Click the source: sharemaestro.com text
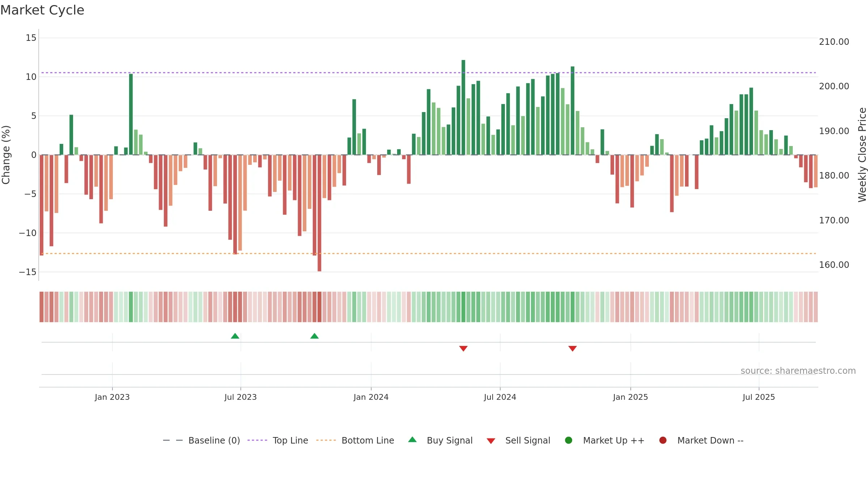Viewport: 868px width, 488px height. (798, 371)
